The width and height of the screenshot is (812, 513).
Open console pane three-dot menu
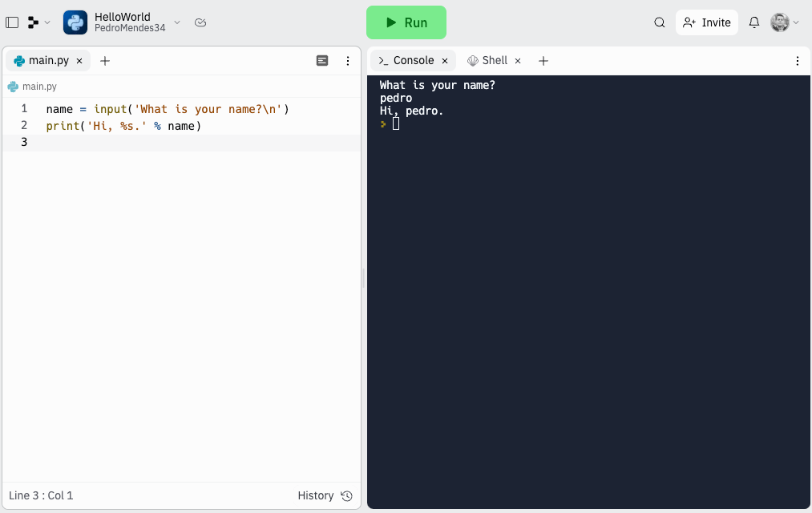pyautogui.click(x=797, y=61)
